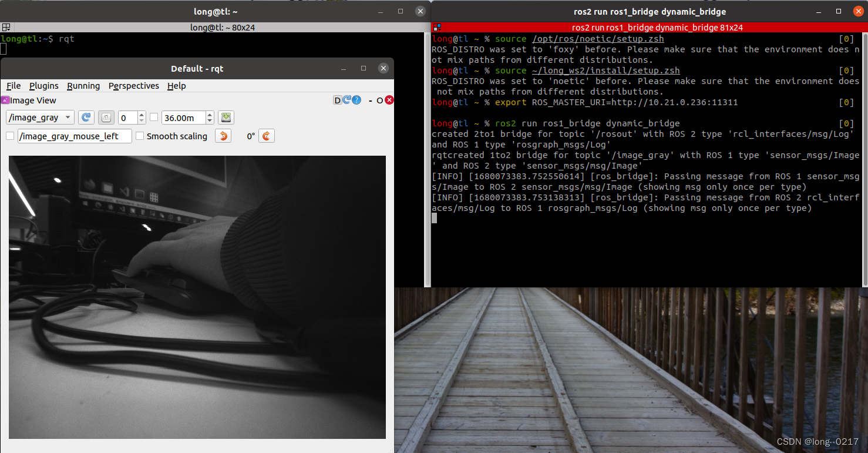This screenshot has height=453, width=868.
Task: Click the D dock toggle on Image View
Action: coord(337,100)
